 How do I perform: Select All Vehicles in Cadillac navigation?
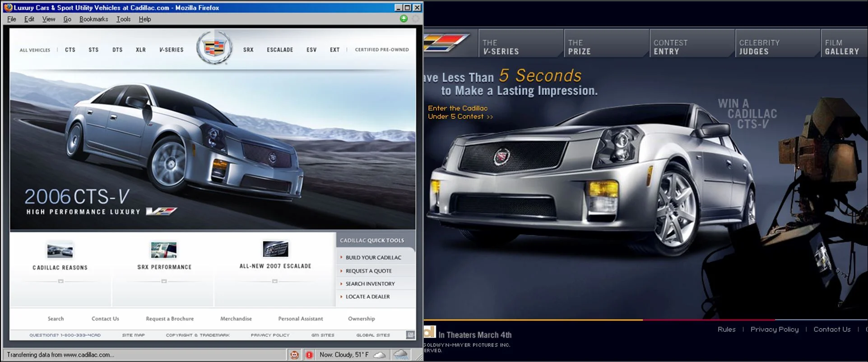(35, 50)
